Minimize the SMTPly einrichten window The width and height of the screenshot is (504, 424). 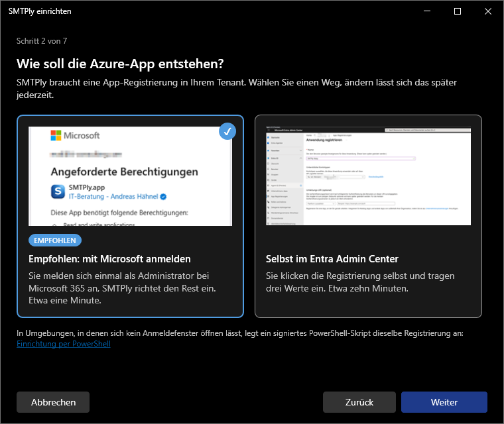[427, 11]
